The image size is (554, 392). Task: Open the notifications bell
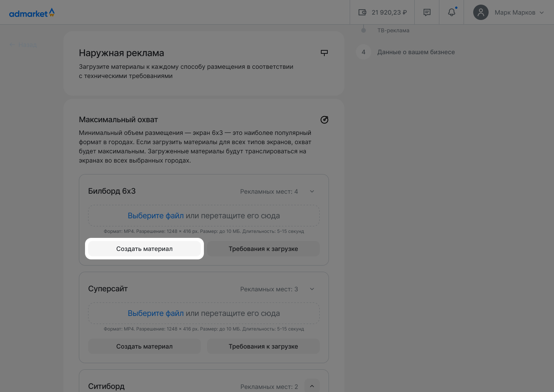[x=452, y=12]
